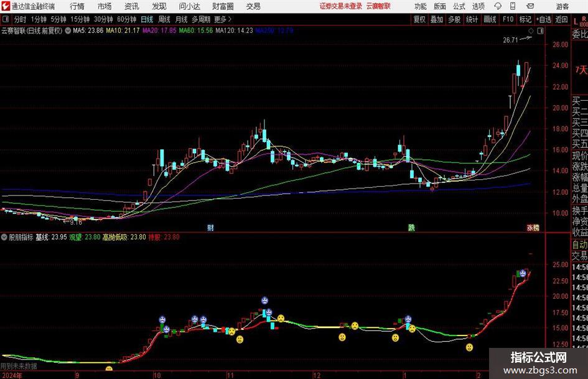
Task: Click the 26.71 high price label
Action: coord(510,40)
